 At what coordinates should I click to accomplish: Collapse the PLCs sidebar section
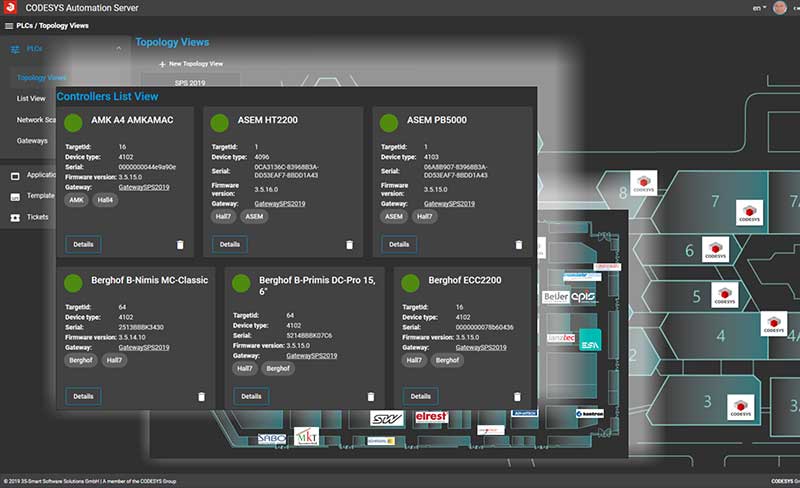point(118,48)
